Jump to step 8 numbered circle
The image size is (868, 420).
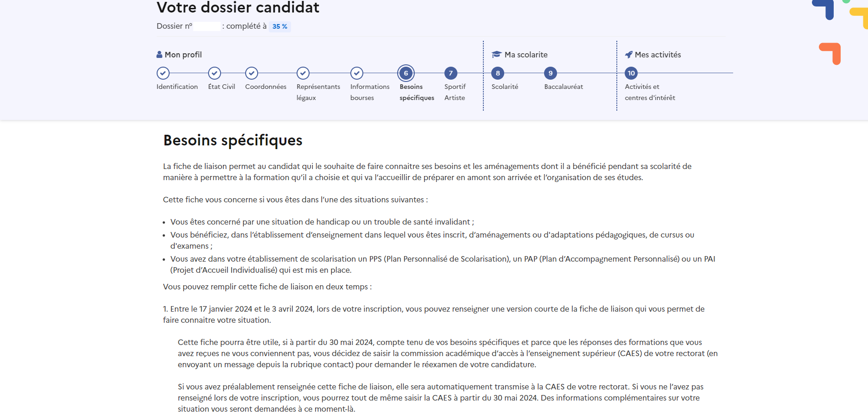click(497, 73)
